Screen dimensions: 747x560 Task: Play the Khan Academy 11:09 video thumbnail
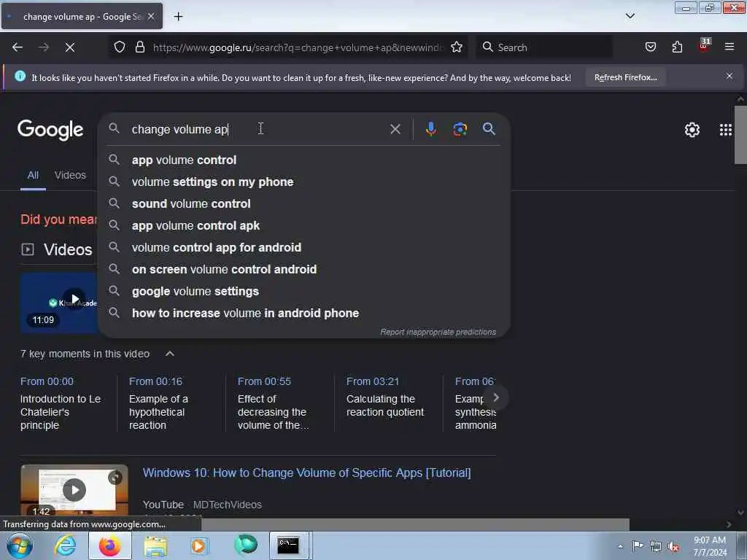click(x=59, y=302)
